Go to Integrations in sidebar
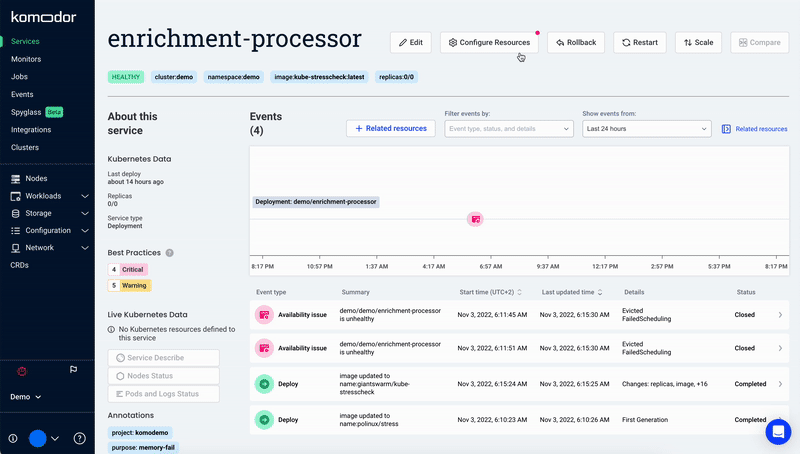The height and width of the screenshot is (454, 800). pos(31,130)
